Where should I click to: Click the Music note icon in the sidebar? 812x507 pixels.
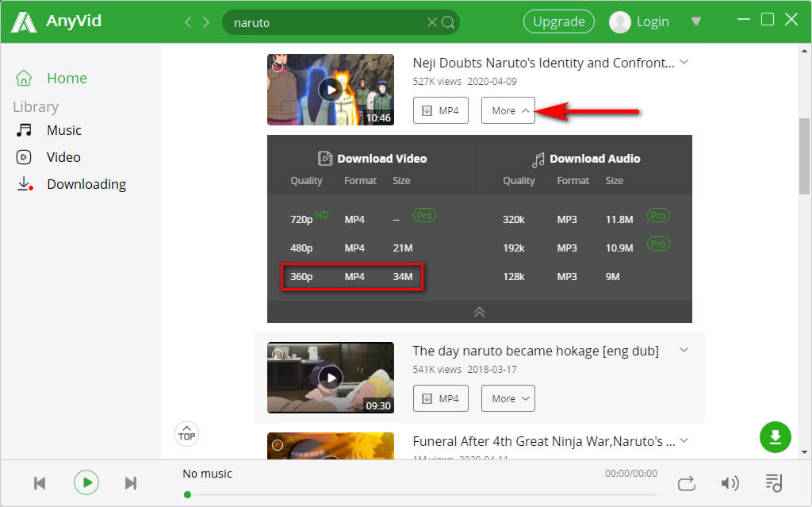click(x=24, y=130)
